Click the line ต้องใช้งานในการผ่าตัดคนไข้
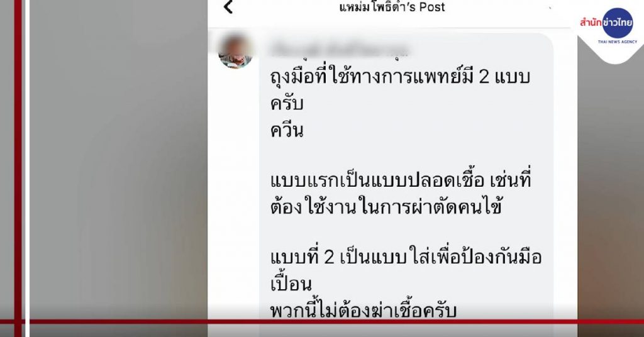Image resolution: width=644 pixels, height=337 pixels. coord(386,207)
